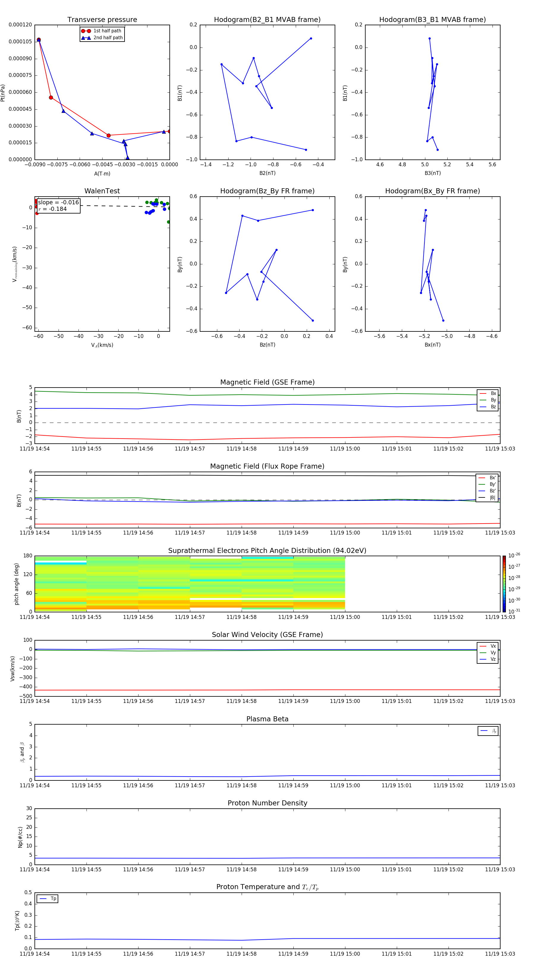Viewport: 535px width, 980px height.
Task: Click the plasma beta legend box
Action: pos(488,731)
